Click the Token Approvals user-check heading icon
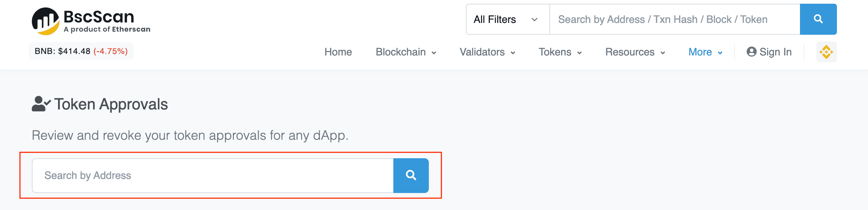 coord(41,104)
